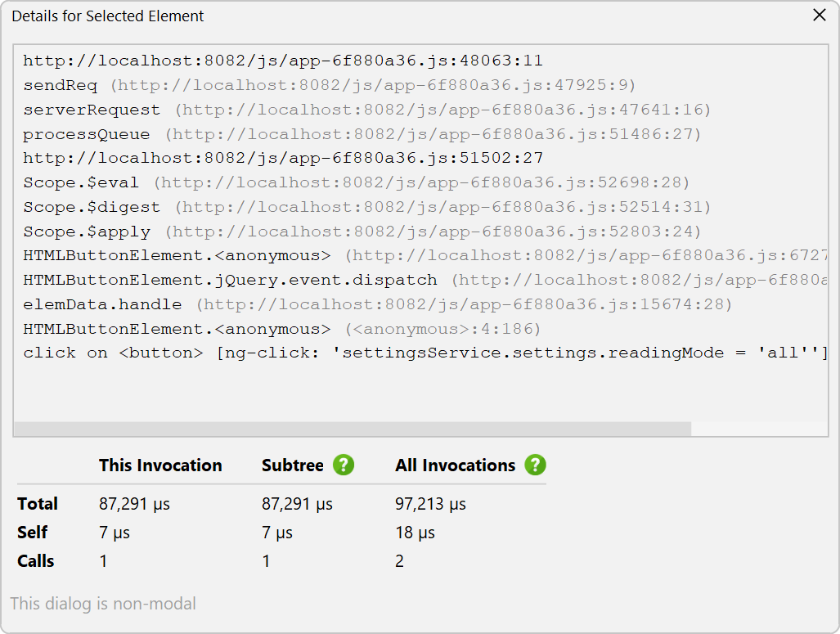Click the help icon beside All Invocations
The image size is (840, 634).
click(x=535, y=465)
